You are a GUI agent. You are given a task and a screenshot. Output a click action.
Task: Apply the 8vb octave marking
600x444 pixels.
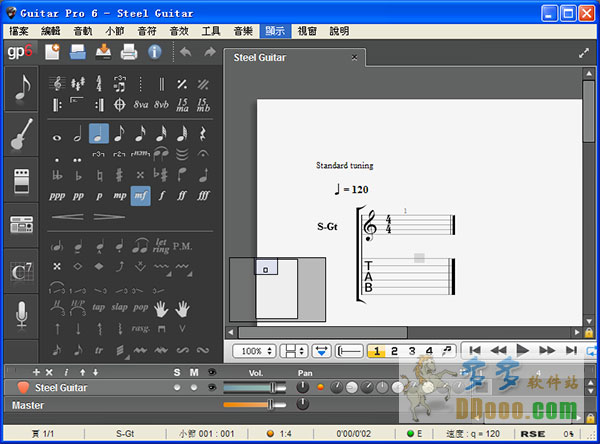[x=161, y=104]
